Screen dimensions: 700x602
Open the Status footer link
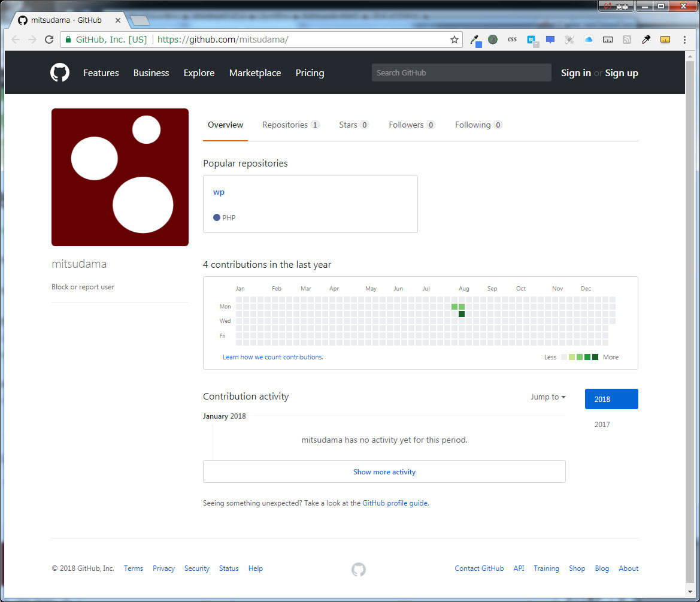(229, 568)
